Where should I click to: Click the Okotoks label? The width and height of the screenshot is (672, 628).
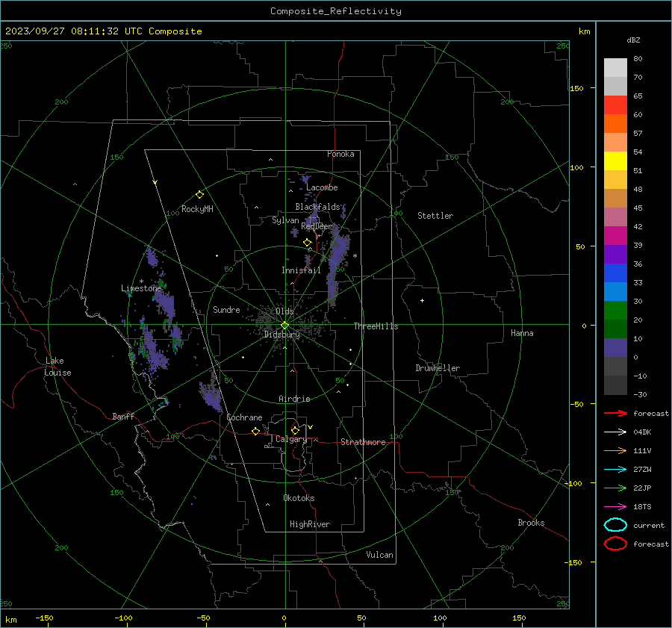[299, 498]
